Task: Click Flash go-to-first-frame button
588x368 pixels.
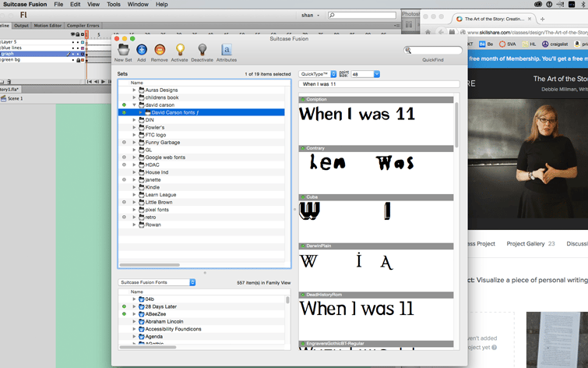Action: 90,82
